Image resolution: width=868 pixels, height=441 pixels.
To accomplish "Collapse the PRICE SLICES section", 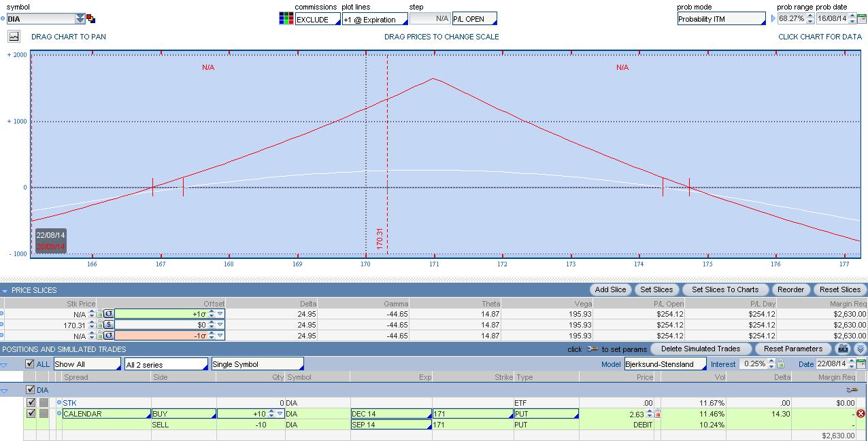I will 5,290.
